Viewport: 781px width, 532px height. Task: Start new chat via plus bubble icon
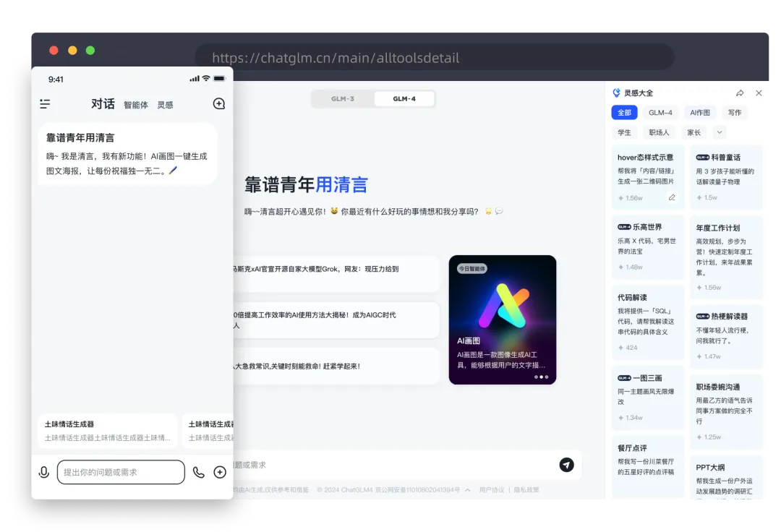tap(219, 103)
